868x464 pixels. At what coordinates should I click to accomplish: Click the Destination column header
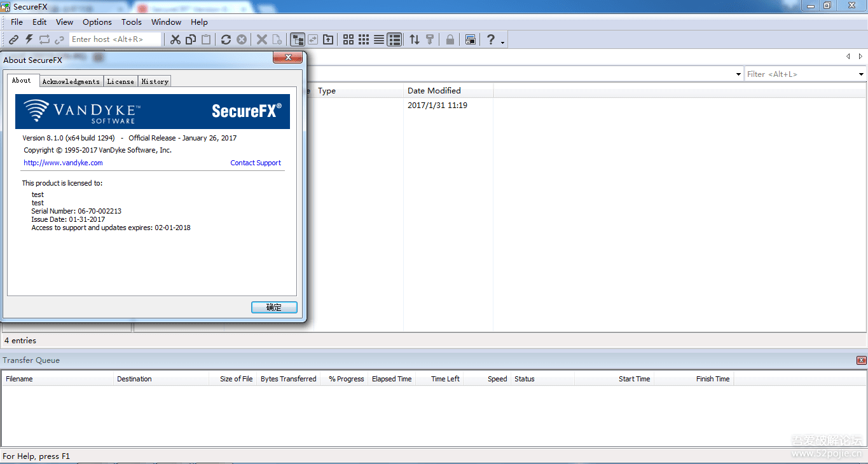point(162,379)
